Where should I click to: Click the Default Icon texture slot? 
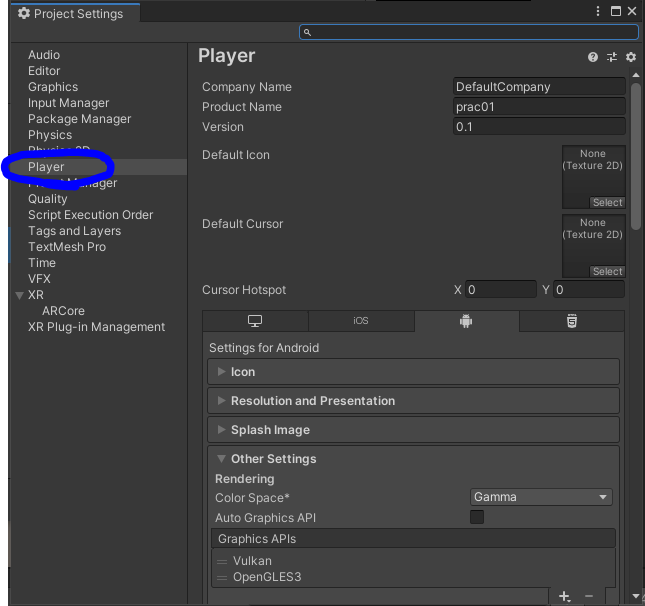[x=594, y=177]
